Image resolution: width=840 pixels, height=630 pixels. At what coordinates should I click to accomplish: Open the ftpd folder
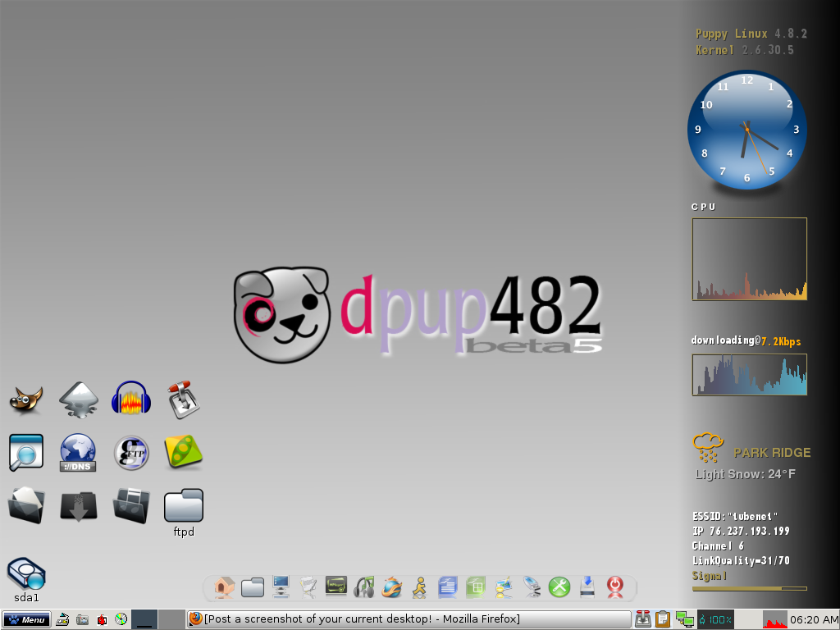click(x=183, y=506)
